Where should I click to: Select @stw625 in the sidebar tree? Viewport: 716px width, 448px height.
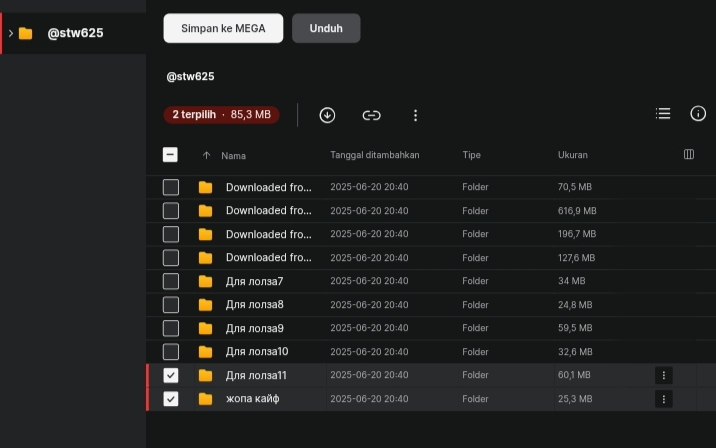click(x=73, y=33)
